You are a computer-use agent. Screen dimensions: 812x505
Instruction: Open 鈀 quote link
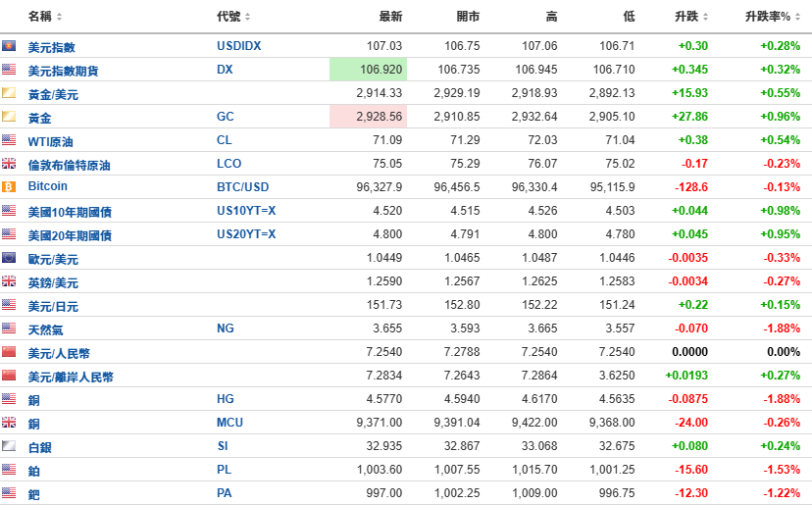(x=34, y=494)
